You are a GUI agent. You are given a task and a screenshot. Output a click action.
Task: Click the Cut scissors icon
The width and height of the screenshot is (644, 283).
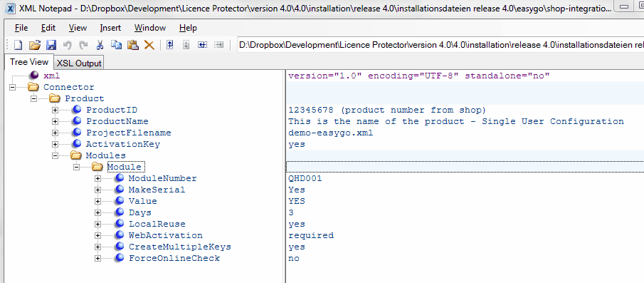point(100,45)
